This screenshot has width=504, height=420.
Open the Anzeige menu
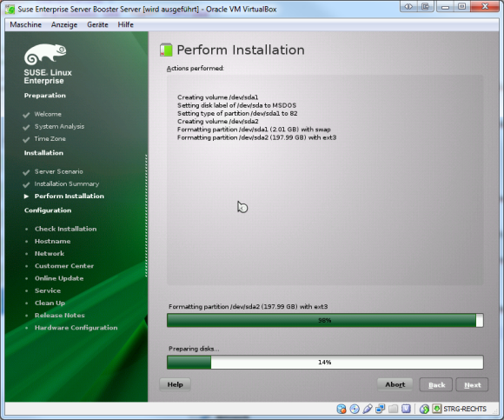click(x=64, y=24)
